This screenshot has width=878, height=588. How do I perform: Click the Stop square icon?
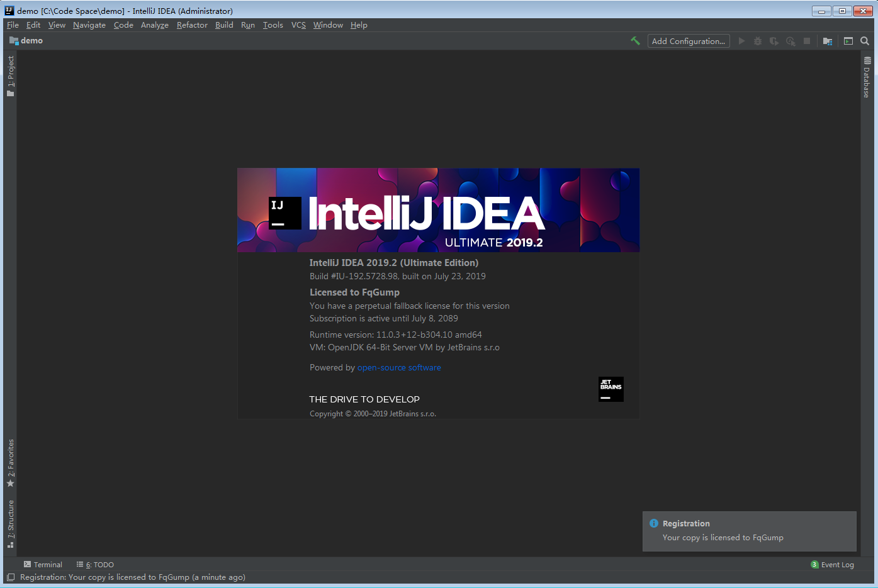tap(807, 41)
